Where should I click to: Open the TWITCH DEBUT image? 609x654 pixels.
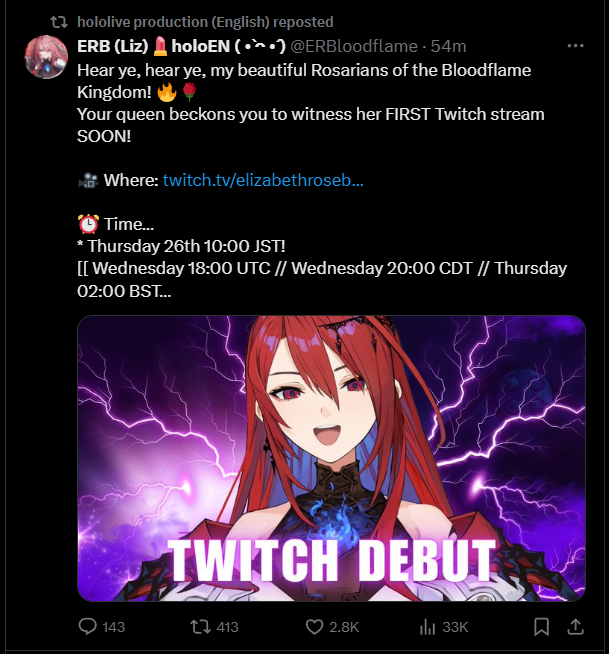[331, 458]
